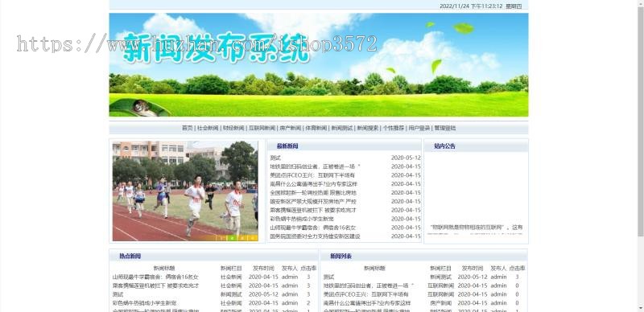Click 2020-05-12 date in 最新新闻 list

(x=406, y=158)
